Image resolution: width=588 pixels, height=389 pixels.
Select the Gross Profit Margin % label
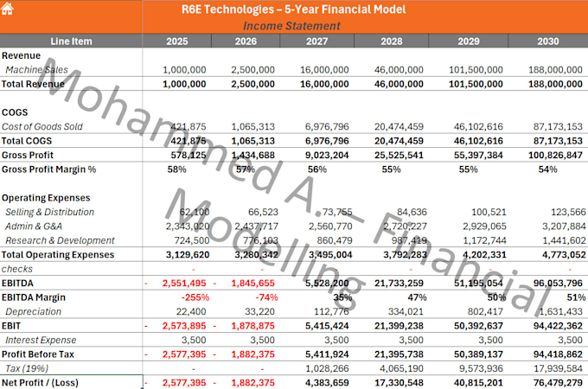coord(48,169)
